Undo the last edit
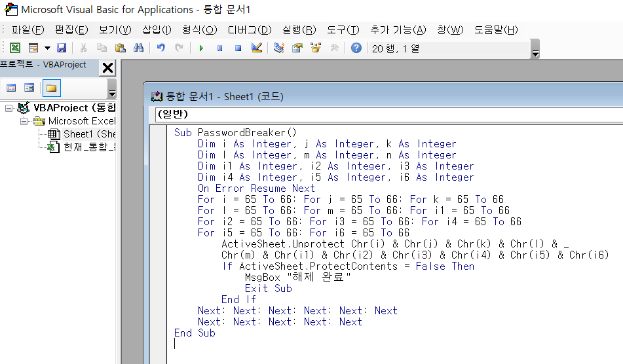Viewport: 623px width, 364px height. pos(160,48)
